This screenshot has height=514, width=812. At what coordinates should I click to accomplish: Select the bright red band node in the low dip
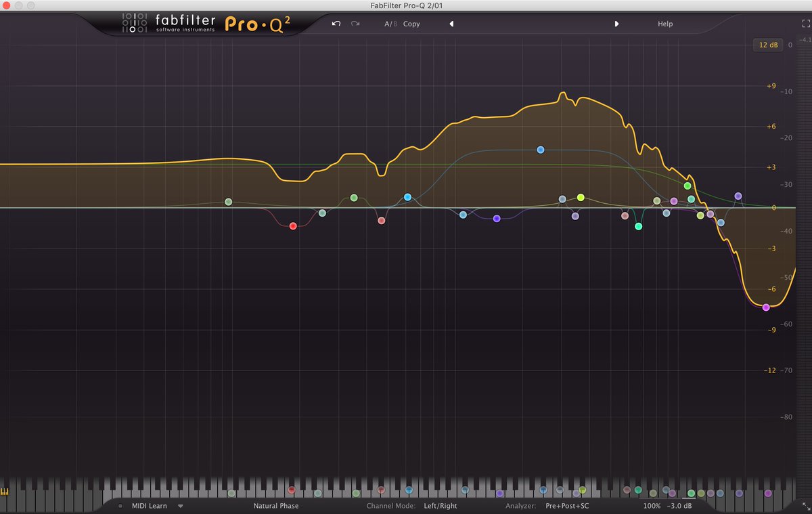coord(293,226)
